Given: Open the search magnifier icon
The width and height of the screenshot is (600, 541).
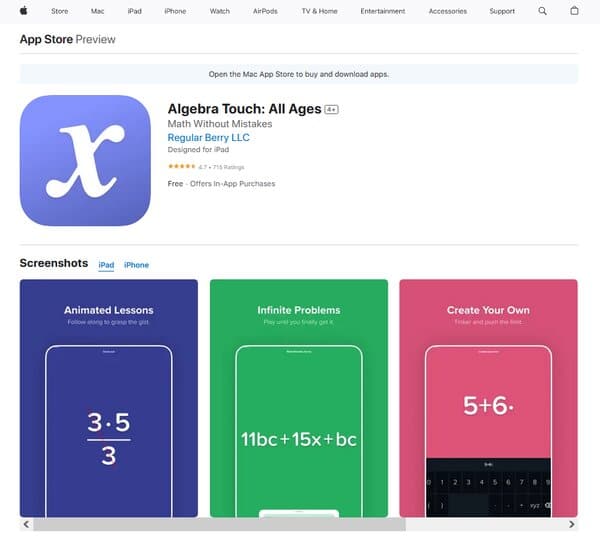Looking at the screenshot, I should pyautogui.click(x=542, y=11).
